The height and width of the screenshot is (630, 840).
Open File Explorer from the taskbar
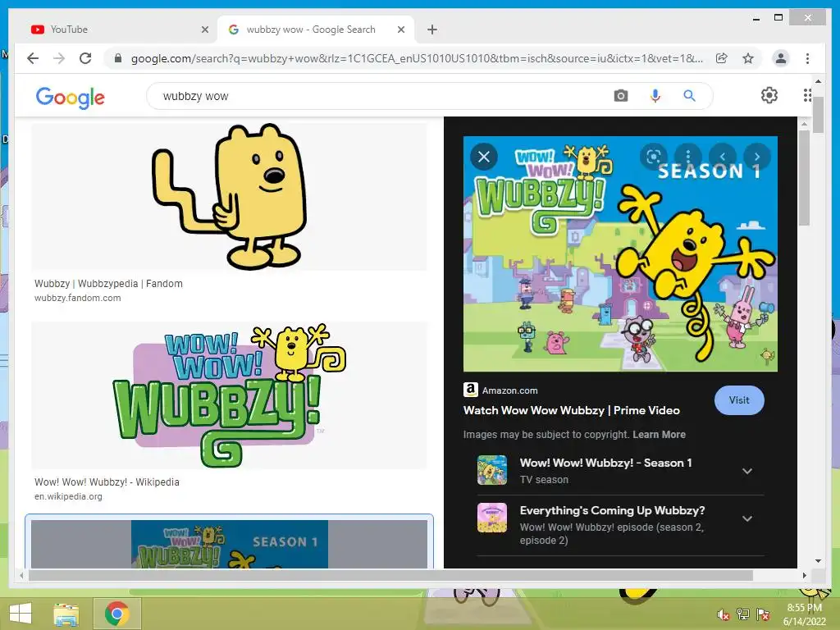coord(66,614)
